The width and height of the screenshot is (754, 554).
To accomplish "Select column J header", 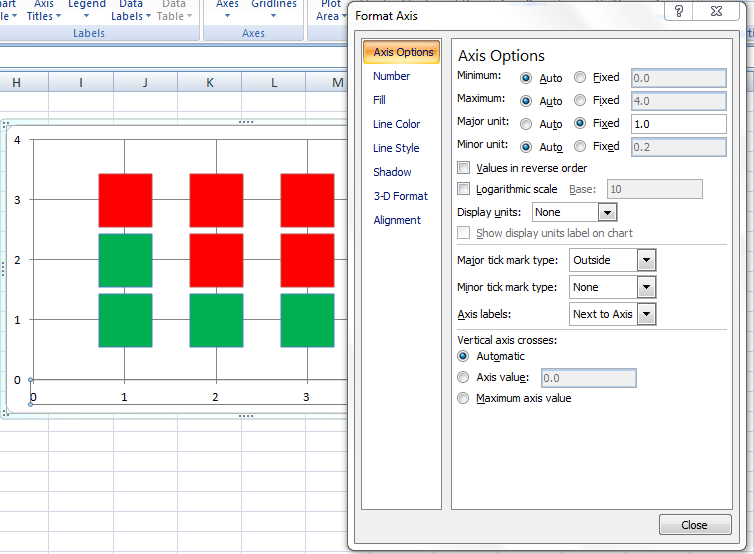I will click(145, 83).
